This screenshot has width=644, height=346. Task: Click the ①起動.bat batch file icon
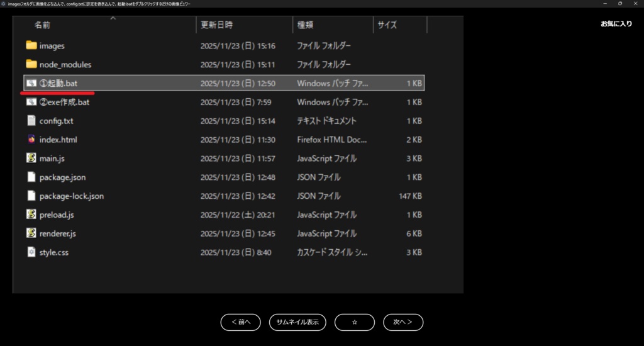pyautogui.click(x=31, y=83)
